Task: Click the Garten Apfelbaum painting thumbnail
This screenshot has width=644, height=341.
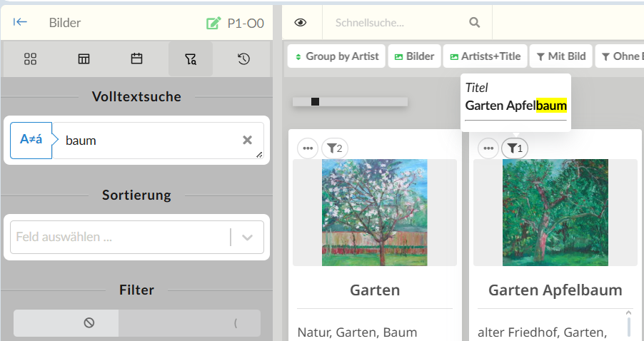Action: click(555, 213)
